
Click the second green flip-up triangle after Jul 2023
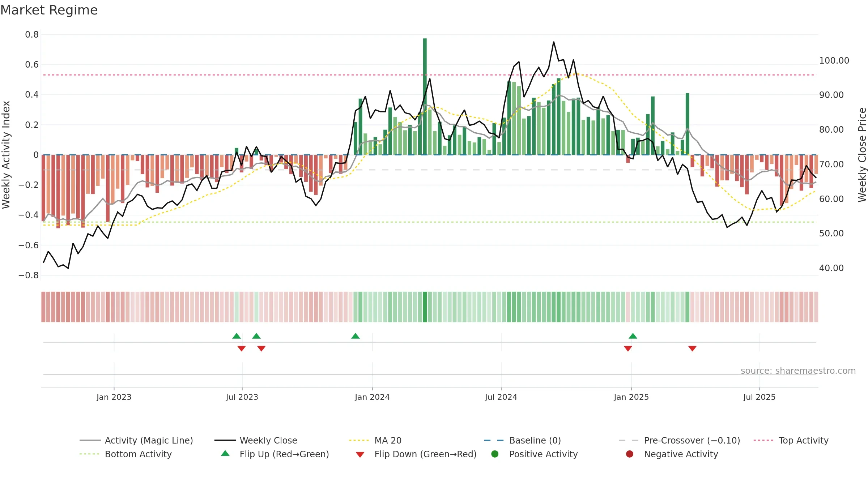pos(256,336)
